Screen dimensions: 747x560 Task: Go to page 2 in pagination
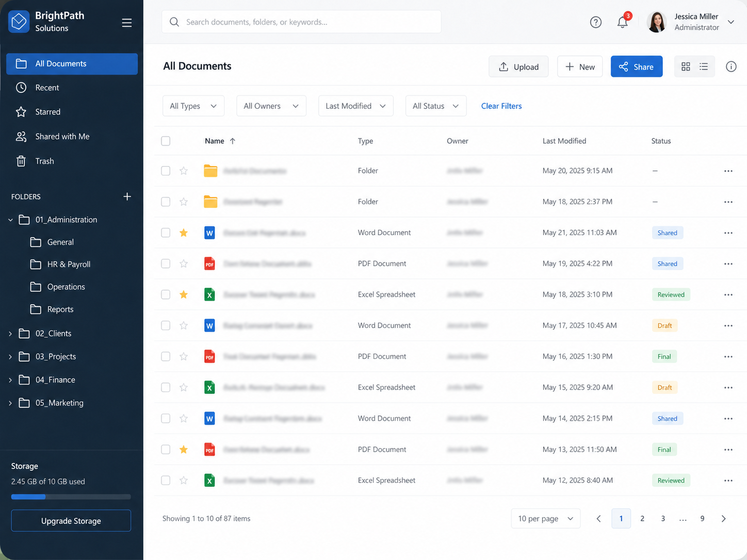(642, 519)
